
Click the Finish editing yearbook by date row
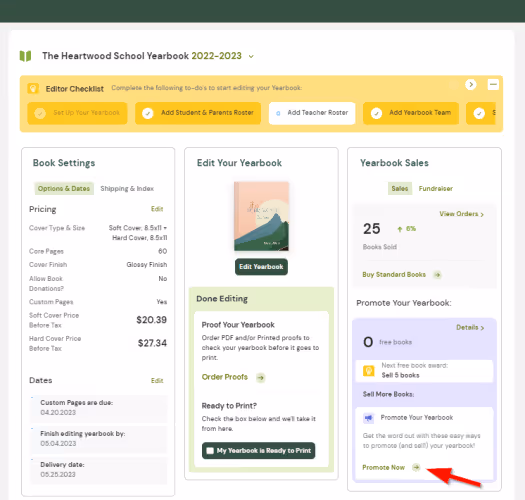coord(98,439)
